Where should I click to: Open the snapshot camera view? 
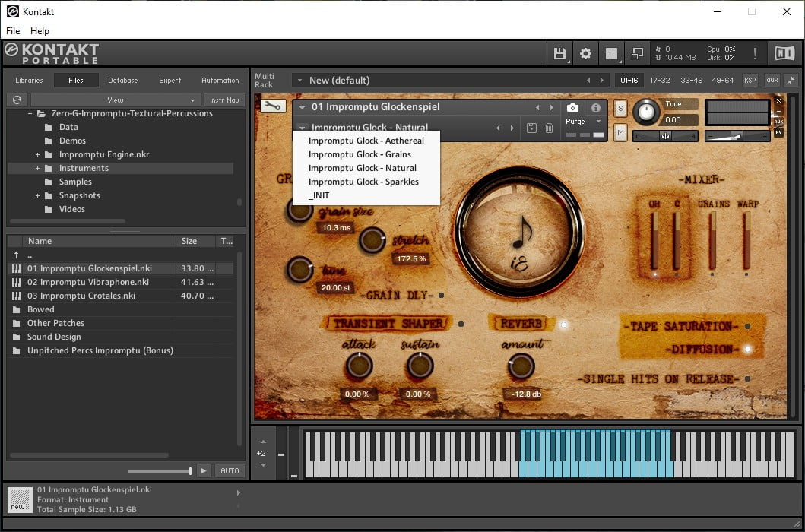[x=572, y=108]
